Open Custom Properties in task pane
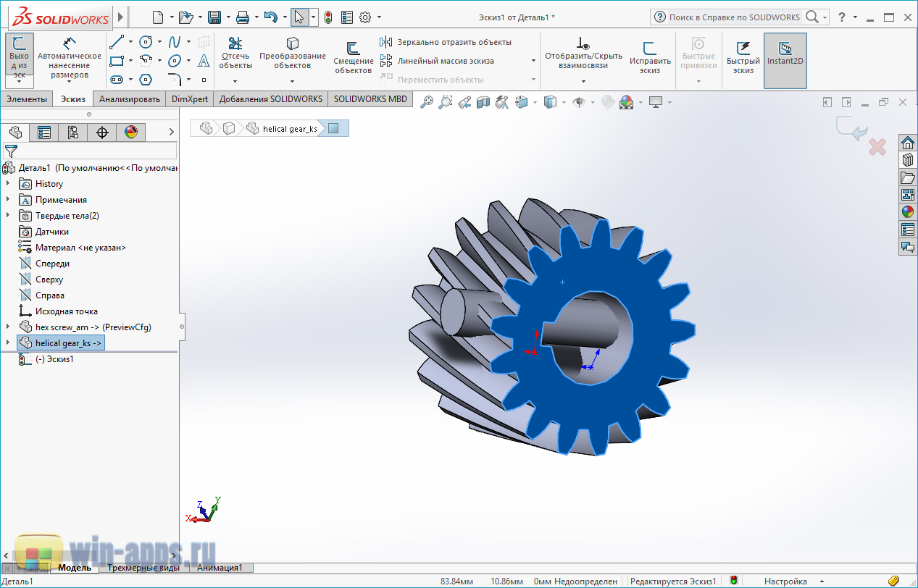Viewport: 918px width, 588px height. click(908, 230)
